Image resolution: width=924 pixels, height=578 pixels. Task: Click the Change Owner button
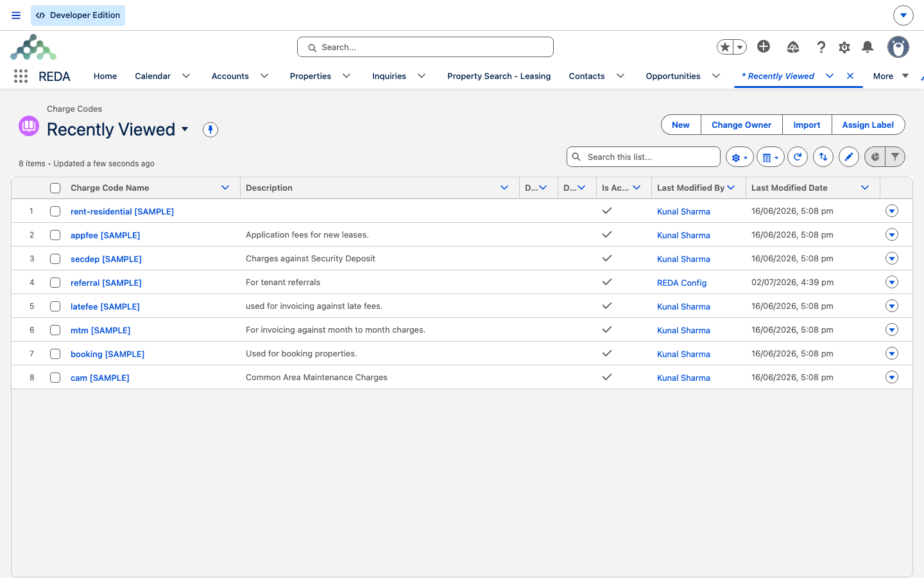pos(741,125)
